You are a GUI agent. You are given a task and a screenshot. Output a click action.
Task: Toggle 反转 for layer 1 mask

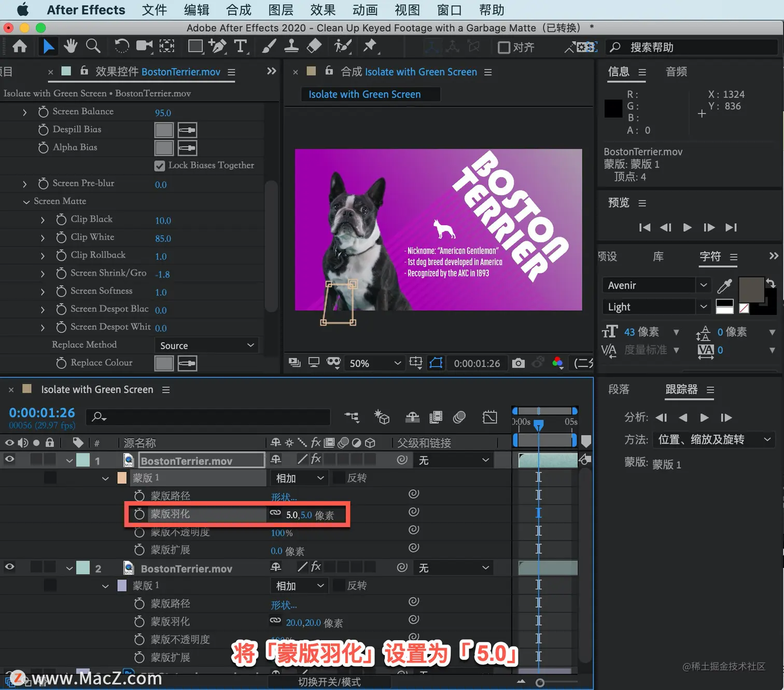coord(339,478)
